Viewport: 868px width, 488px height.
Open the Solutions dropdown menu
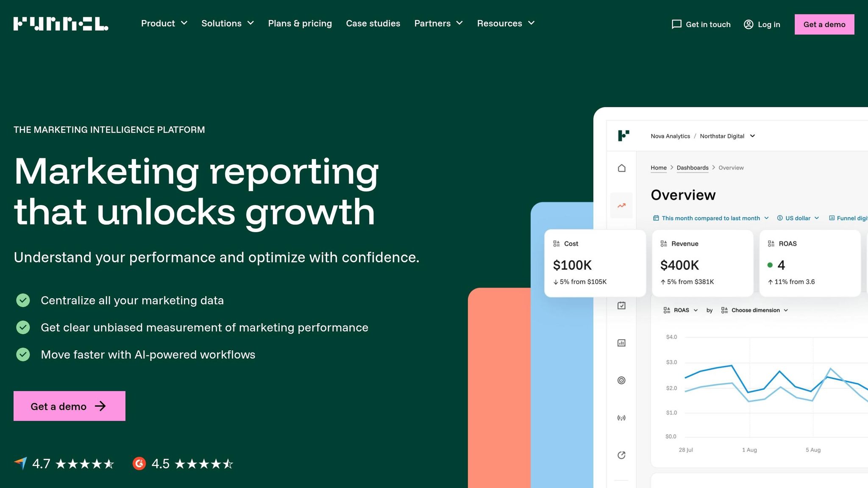228,23
